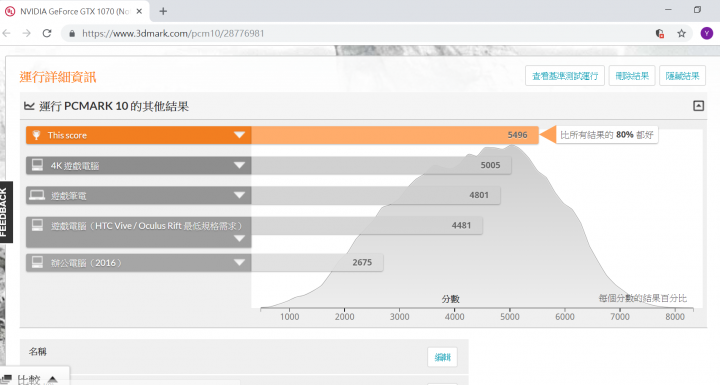The width and height of the screenshot is (720, 385).
Task: Click the 1000 tick on the score axis
Action: click(289, 317)
